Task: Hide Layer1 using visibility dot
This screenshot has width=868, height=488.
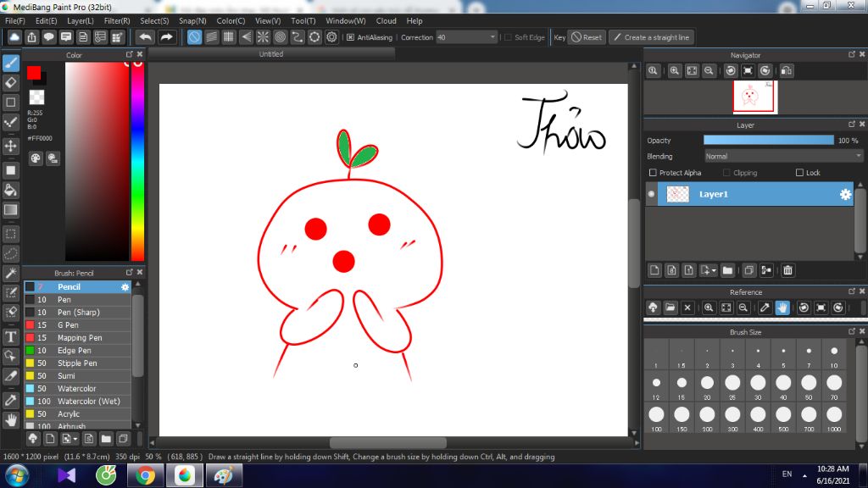Action: (651, 194)
